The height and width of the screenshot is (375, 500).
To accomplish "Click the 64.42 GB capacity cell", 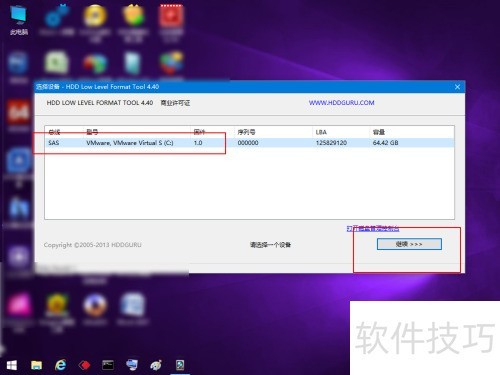I will pyautogui.click(x=386, y=143).
